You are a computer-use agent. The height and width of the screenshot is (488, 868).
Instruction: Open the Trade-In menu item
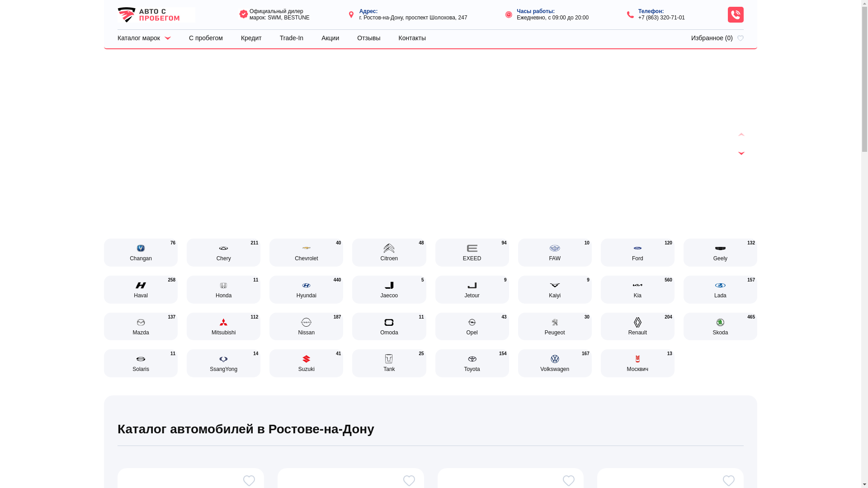click(x=292, y=38)
